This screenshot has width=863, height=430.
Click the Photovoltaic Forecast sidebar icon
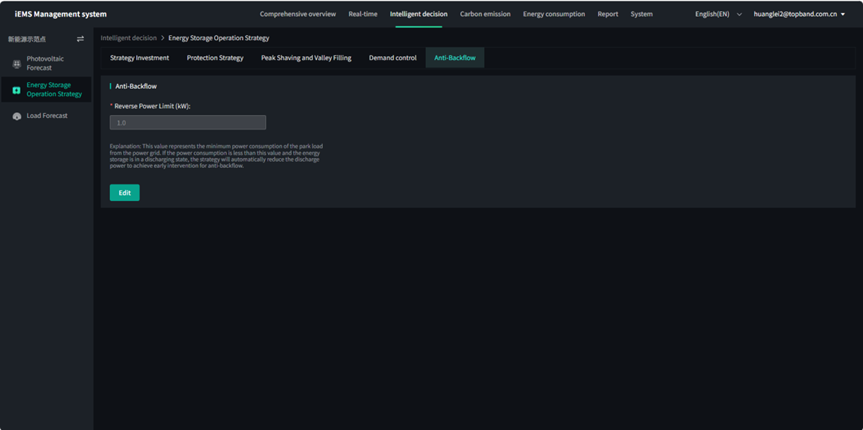pyautogui.click(x=16, y=64)
